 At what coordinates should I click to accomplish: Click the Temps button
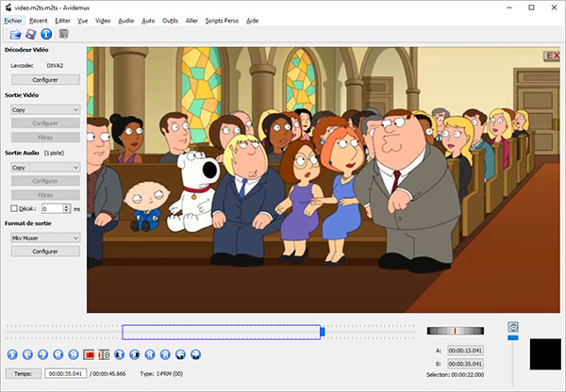pyautogui.click(x=23, y=373)
